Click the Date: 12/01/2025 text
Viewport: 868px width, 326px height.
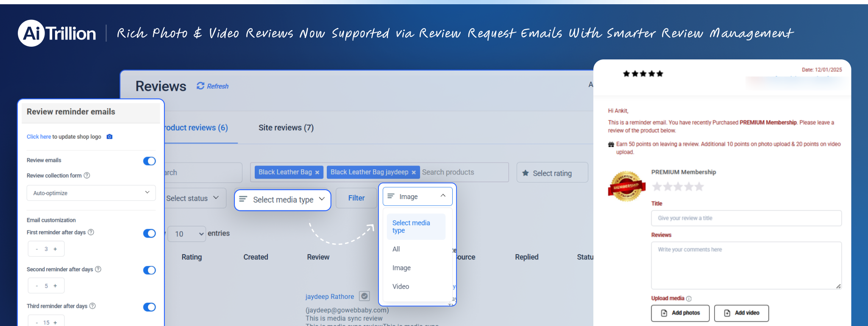(x=822, y=70)
